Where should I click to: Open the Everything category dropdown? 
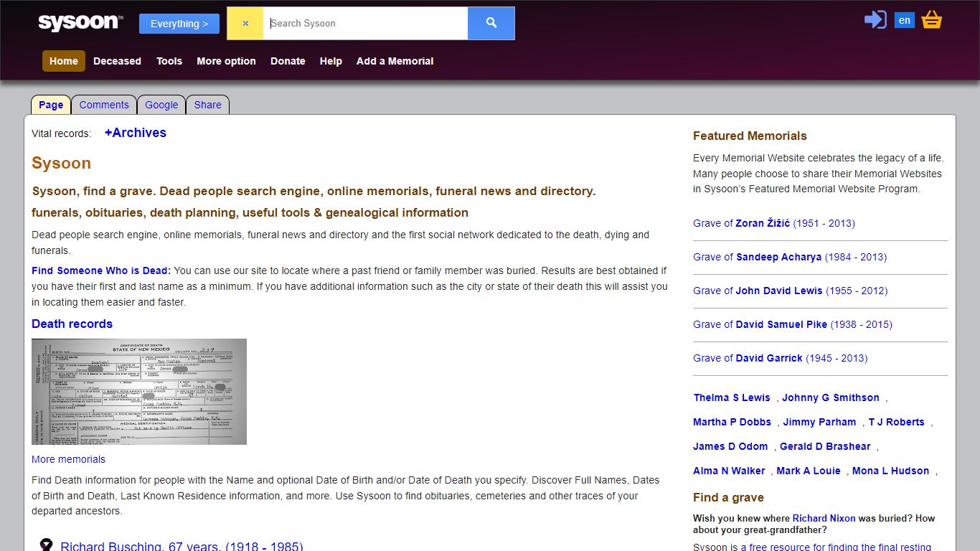pos(179,24)
